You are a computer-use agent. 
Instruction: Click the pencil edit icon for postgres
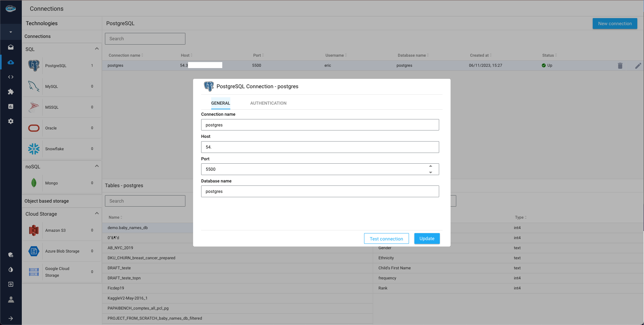(638, 66)
